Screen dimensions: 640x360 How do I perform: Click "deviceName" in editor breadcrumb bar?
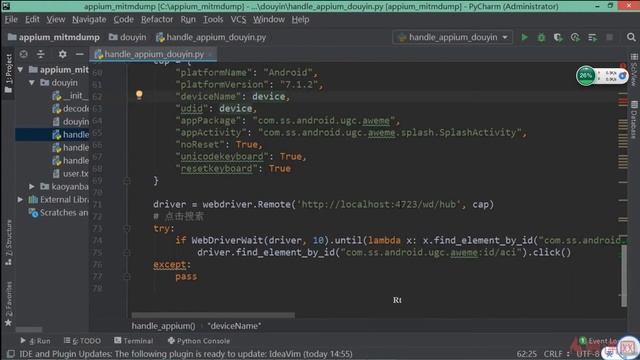(234, 326)
